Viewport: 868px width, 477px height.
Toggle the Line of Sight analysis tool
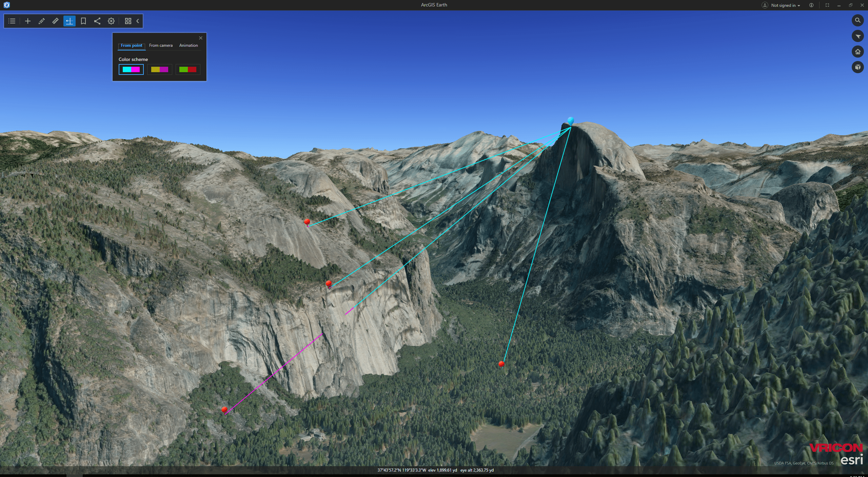[69, 21]
